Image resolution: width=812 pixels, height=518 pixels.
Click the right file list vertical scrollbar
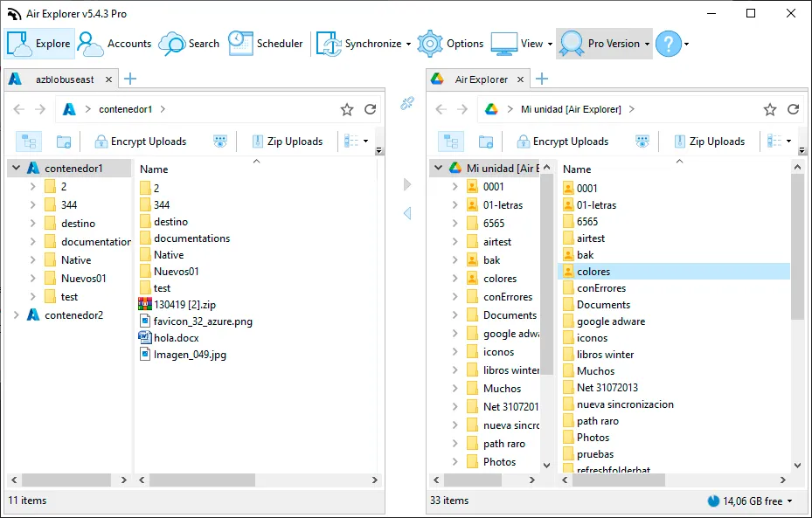coord(797,247)
